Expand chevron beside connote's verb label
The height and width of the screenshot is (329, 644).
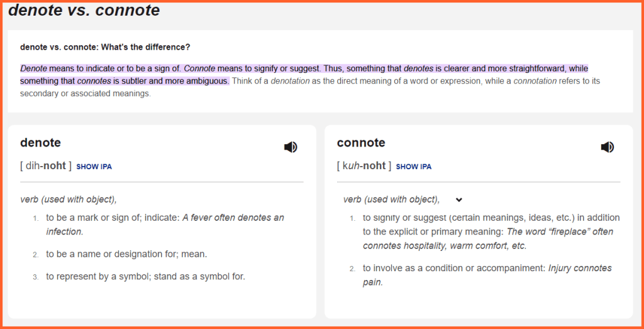coord(459,200)
